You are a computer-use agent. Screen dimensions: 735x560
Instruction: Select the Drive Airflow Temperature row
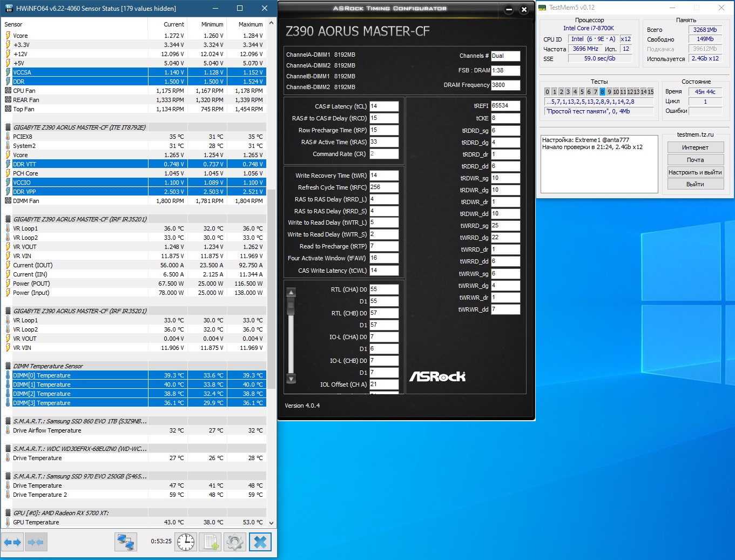pyautogui.click(x=134, y=430)
